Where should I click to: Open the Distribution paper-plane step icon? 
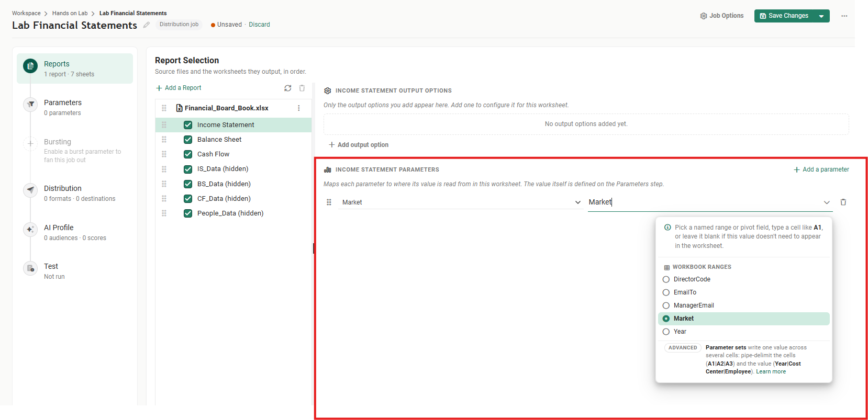pos(30,190)
